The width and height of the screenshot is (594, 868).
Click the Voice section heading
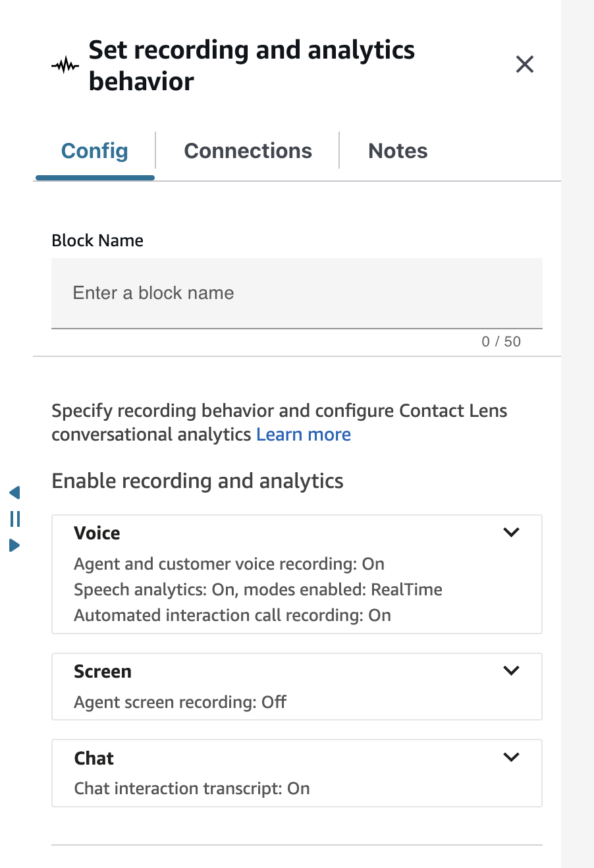pyautogui.click(x=97, y=533)
